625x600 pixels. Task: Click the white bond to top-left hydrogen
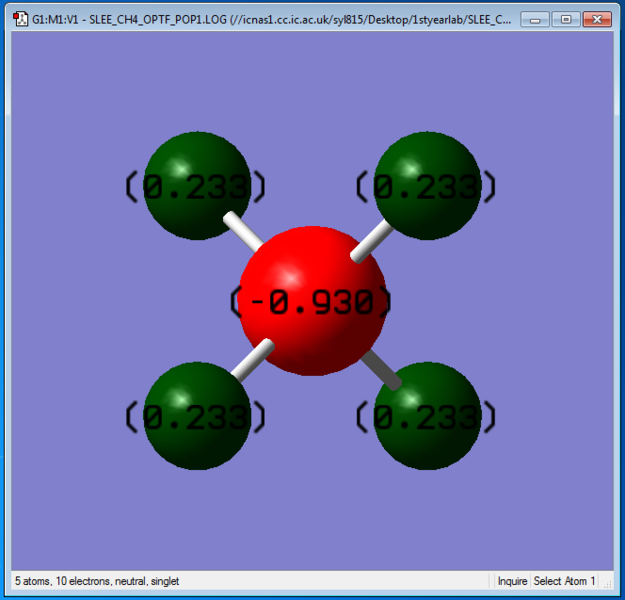(243, 232)
